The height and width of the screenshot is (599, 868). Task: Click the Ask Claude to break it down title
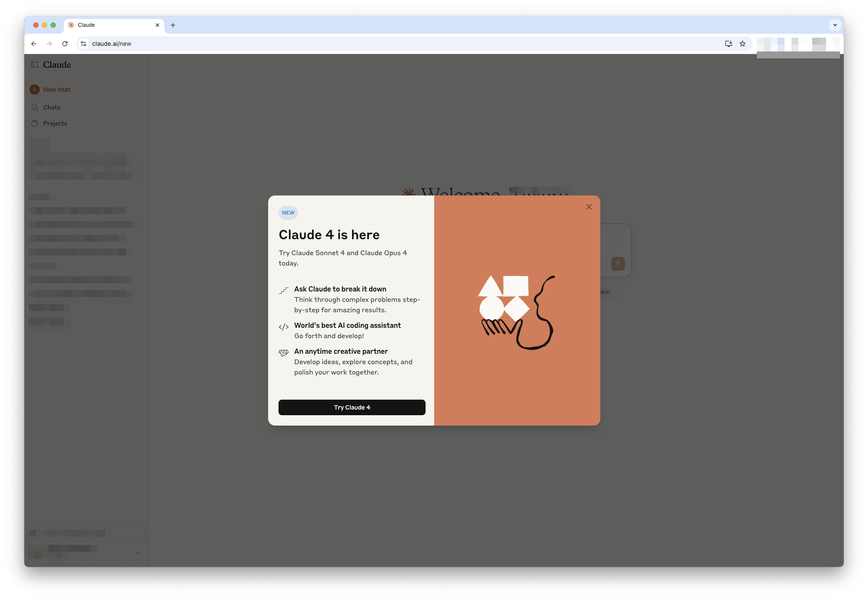[340, 289]
